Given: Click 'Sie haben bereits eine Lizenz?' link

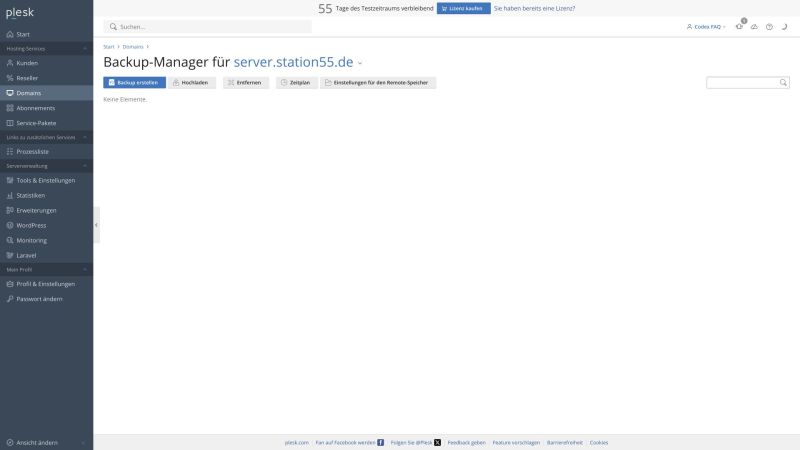Looking at the screenshot, I should pos(534,8).
